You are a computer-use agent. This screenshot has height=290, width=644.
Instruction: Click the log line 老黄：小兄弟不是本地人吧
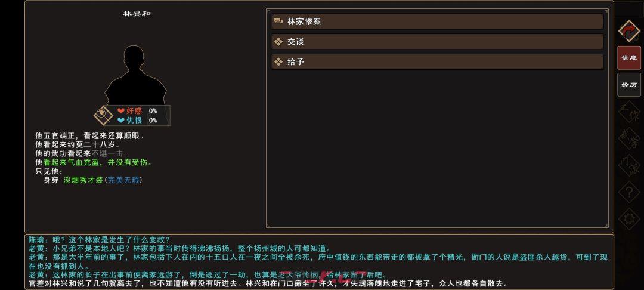[179, 248]
